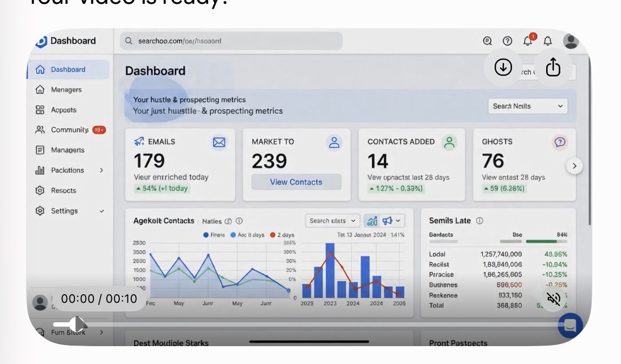Open the Search stats dropdown
The width and height of the screenshot is (621, 364).
332,221
